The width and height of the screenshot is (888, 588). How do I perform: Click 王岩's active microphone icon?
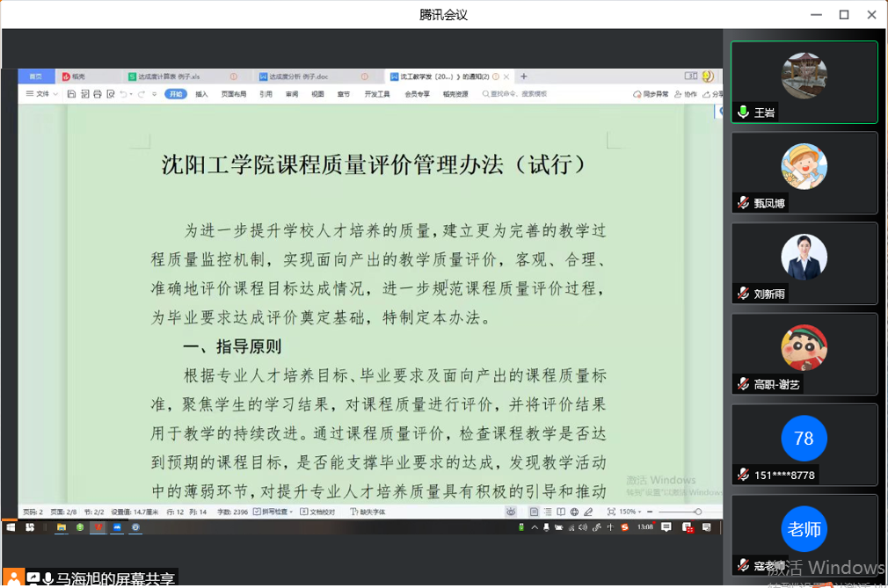tap(743, 112)
